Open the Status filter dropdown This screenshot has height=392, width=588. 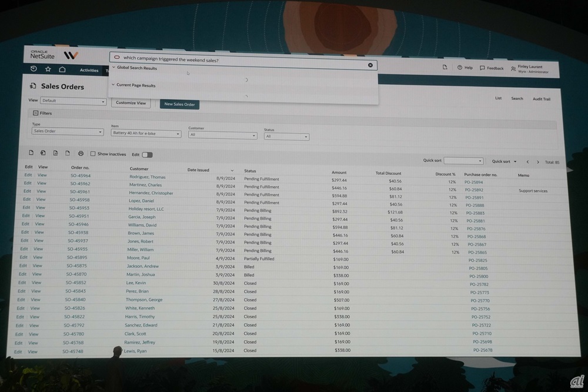coord(286,137)
